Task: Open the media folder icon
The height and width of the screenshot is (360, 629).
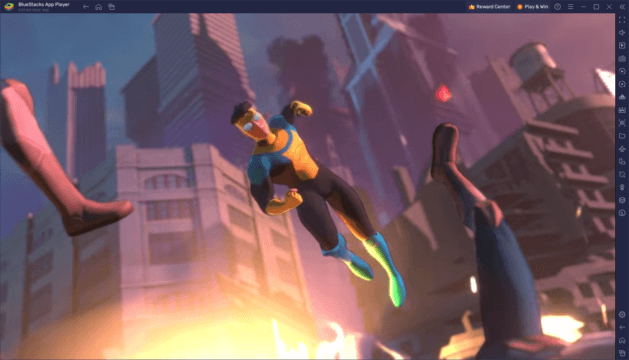Action: pos(622,136)
